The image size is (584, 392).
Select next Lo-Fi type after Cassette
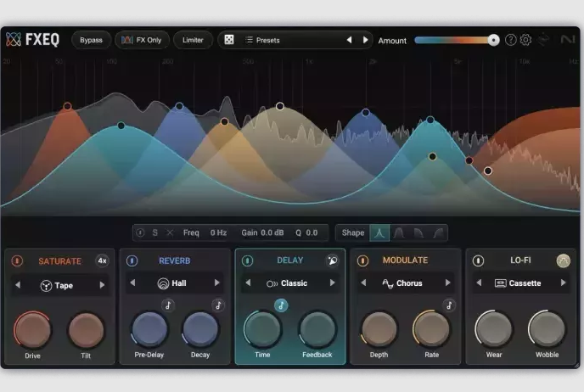pyautogui.click(x=563, y=283)
